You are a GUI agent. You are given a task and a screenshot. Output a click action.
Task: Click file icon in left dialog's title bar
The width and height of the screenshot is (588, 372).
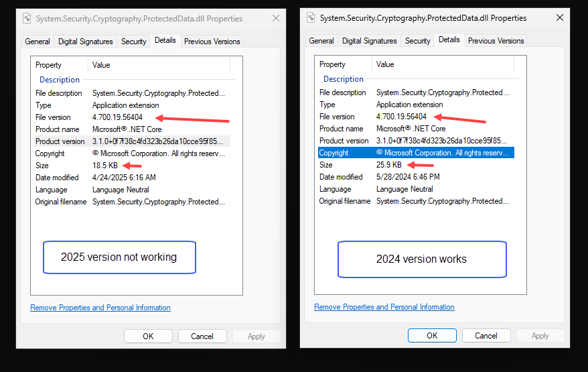(x=27, y=19)
